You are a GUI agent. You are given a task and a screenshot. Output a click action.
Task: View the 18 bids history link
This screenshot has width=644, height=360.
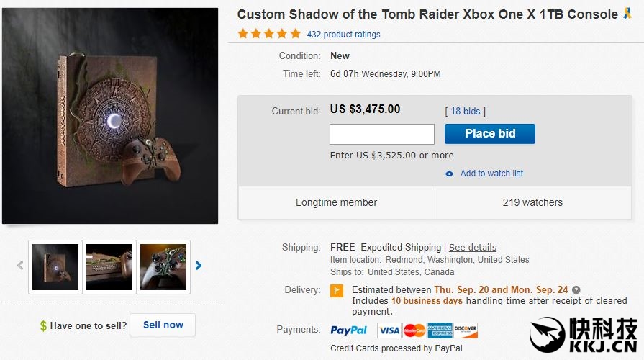click(x=466, y=112)
